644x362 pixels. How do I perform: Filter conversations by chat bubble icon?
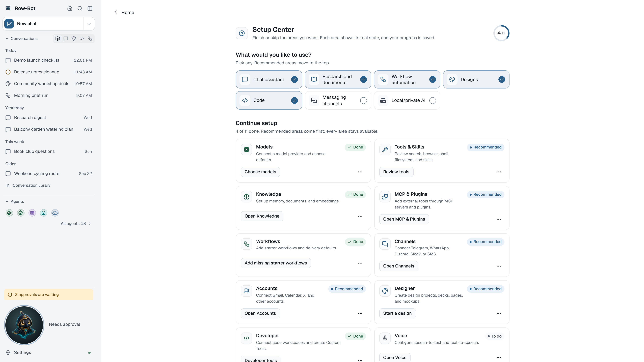66,39
